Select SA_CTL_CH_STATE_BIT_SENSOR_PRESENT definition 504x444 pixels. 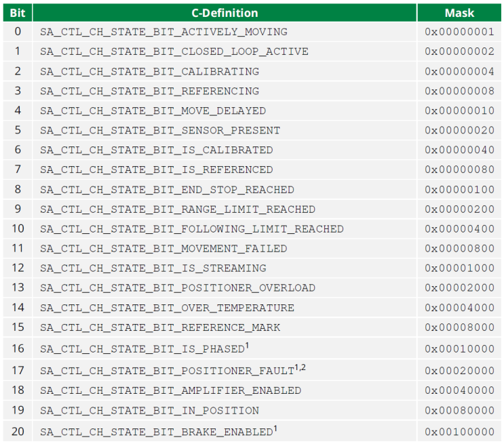click(x=160, y=130)
